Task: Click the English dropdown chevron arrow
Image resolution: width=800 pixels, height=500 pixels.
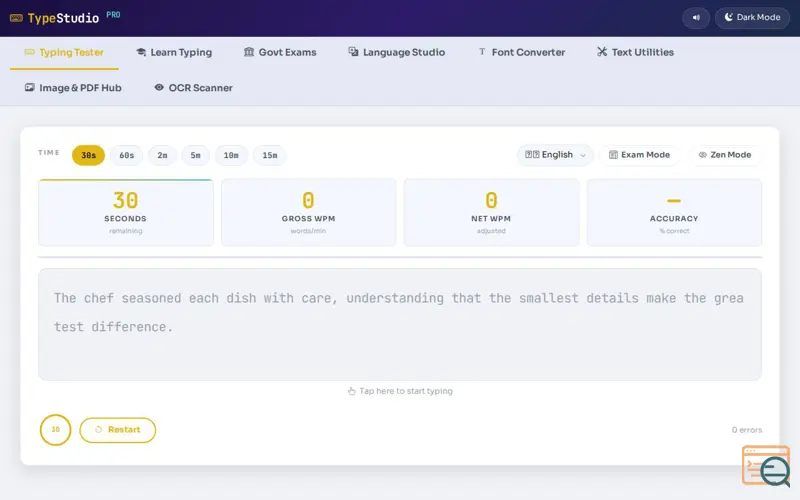Action: point(583,155)
